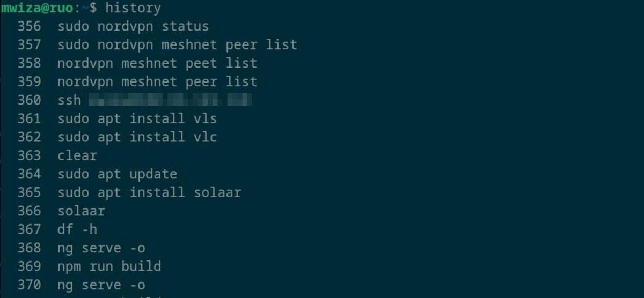Viewport: 644px width, 298px height.
Task: Click the 'sudo apt install vls' line
Action: pyautogui.click(x=137, y=118)
